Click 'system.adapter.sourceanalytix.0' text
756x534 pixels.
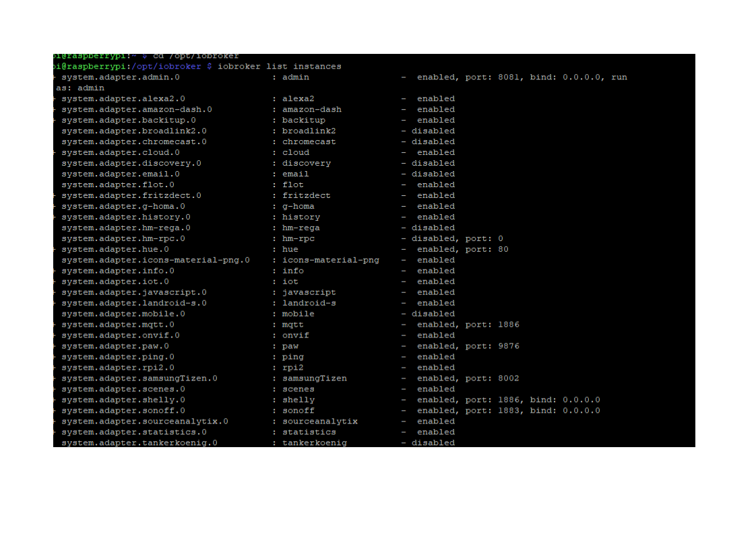coord(145,422)
